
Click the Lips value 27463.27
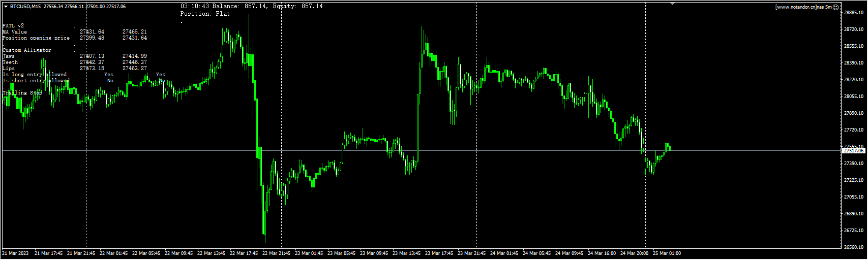[x=135, y=68]
